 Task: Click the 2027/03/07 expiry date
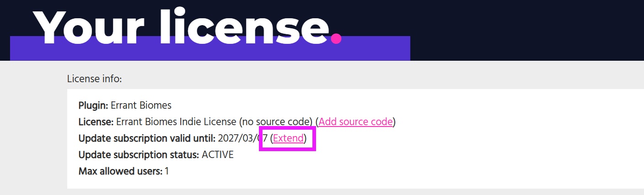click(x=242, y=138)
